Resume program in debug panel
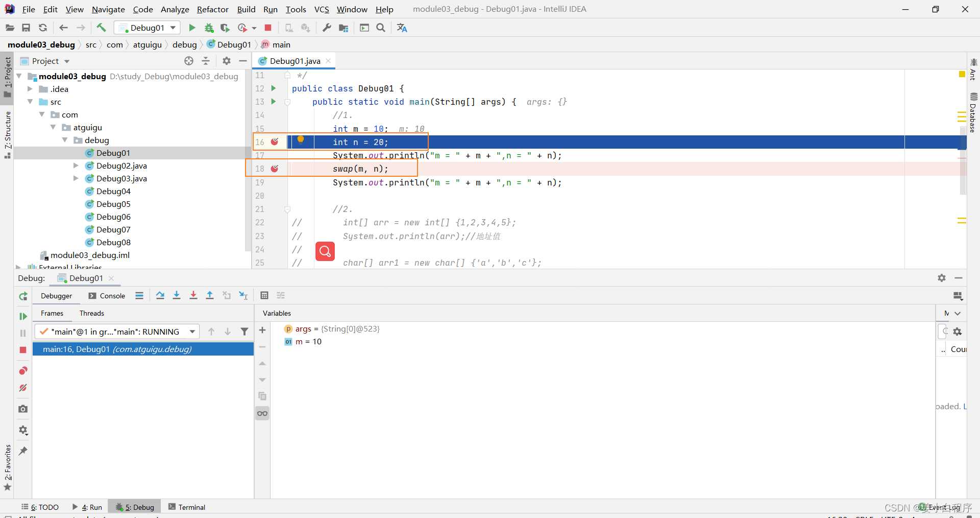The height and width of the screenshot is (518, 980). pyautogui.click(x=23, y=316)
